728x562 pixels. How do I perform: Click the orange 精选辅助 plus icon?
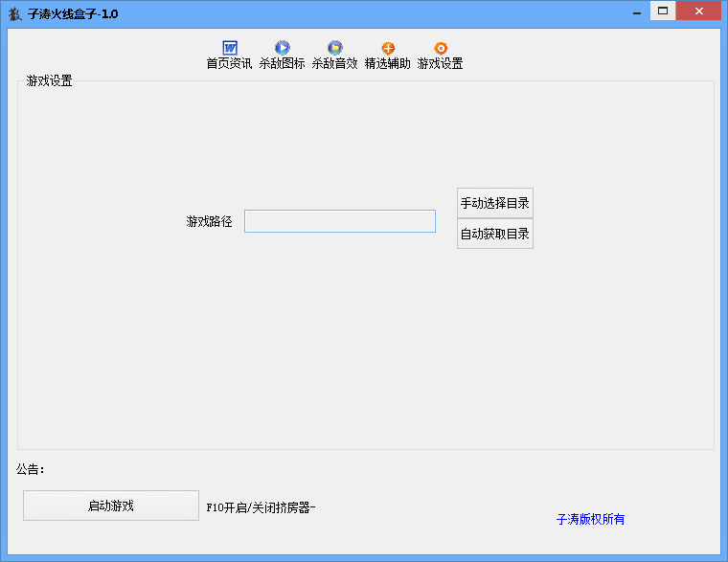[388, 48]
